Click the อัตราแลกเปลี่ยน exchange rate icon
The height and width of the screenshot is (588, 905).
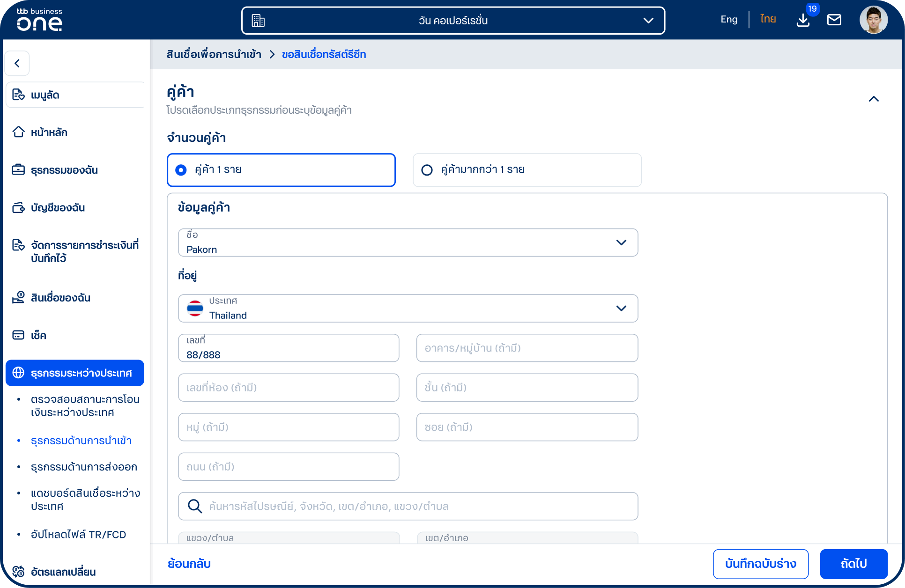point(18,572)
